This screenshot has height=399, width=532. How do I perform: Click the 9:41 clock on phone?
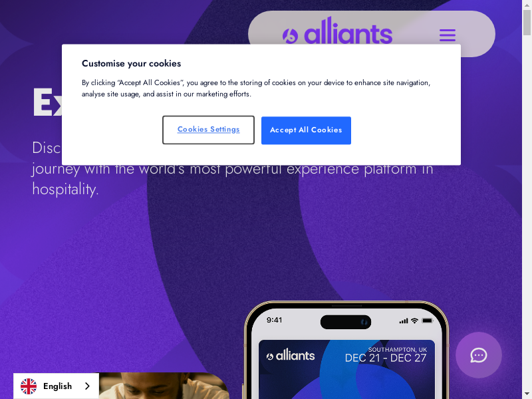(x=274, y=320)
